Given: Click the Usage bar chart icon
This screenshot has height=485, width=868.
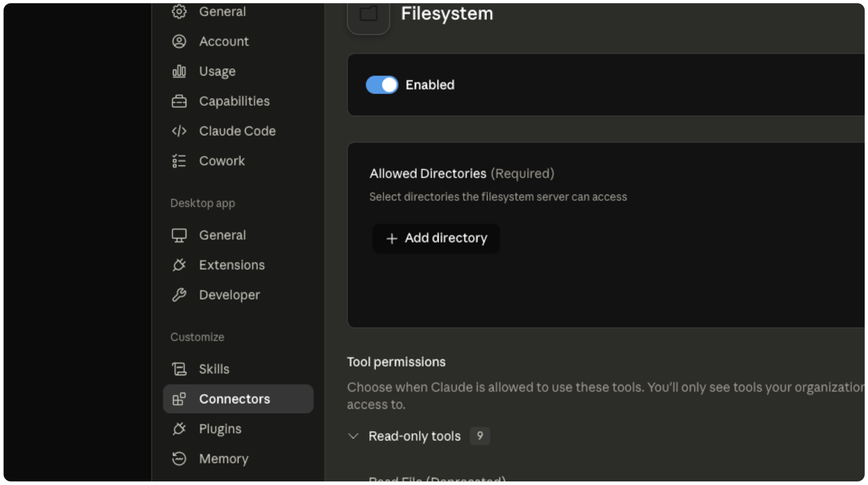Looking at the screenshot, I should [x=179, y=71].
